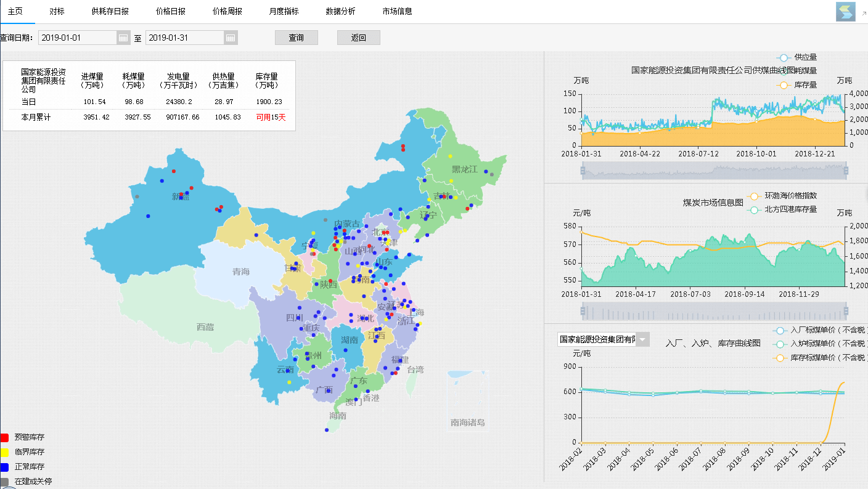Click the blue logo icon at top right
Screen dimensions: 868x489
point(845,12)
